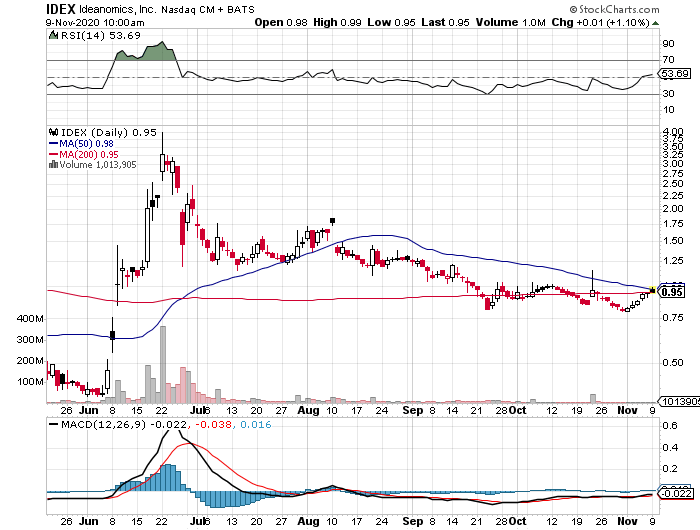
Task: Click the Nov label on MACD date axis
Action: [627, 521]
